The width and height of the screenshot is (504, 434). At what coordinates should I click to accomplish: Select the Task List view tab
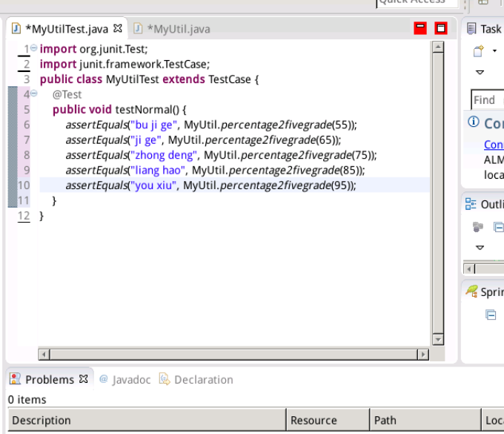[x=485, y=29]
